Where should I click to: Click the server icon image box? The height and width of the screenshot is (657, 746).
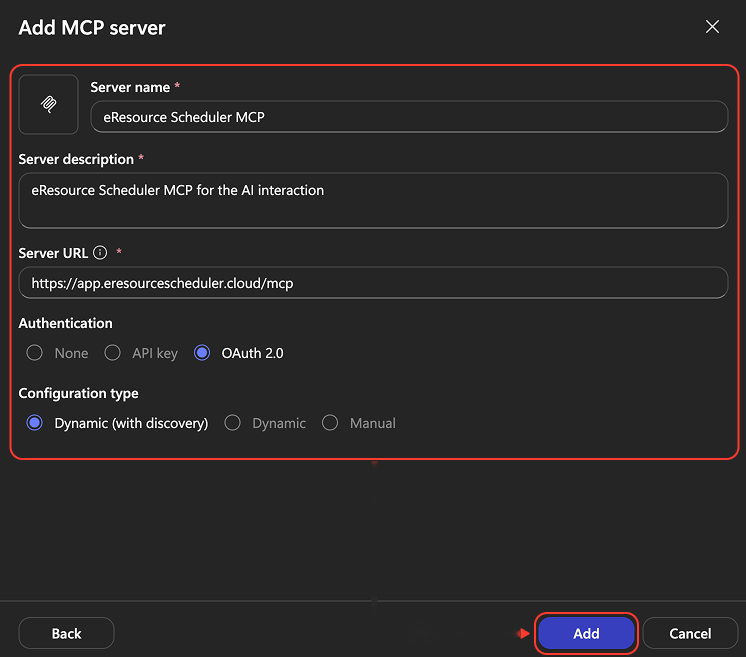[48, 104]
